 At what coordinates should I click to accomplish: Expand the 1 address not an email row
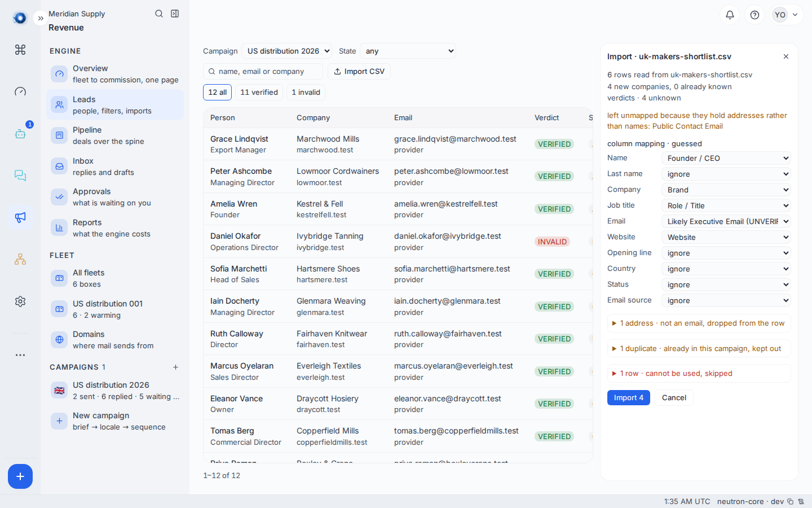point(699,323)
